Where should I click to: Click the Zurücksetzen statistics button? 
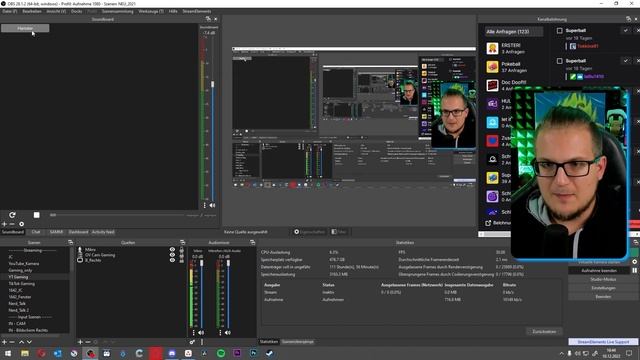click(544, 331)
